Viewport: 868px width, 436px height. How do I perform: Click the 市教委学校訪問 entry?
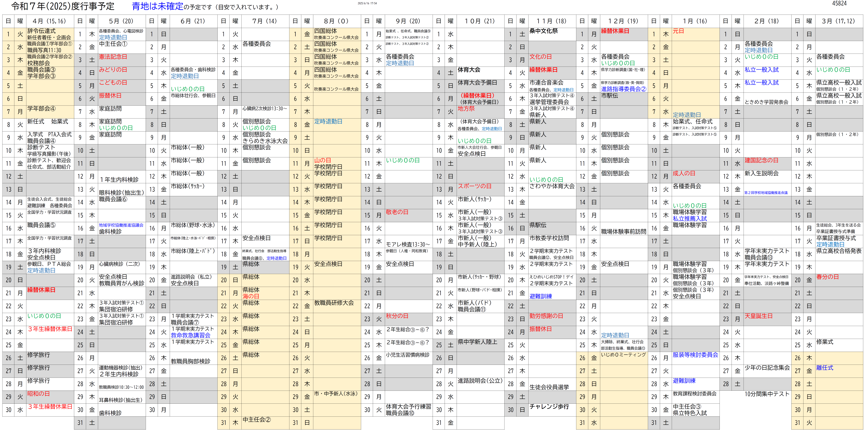click(x=549, y=238)
